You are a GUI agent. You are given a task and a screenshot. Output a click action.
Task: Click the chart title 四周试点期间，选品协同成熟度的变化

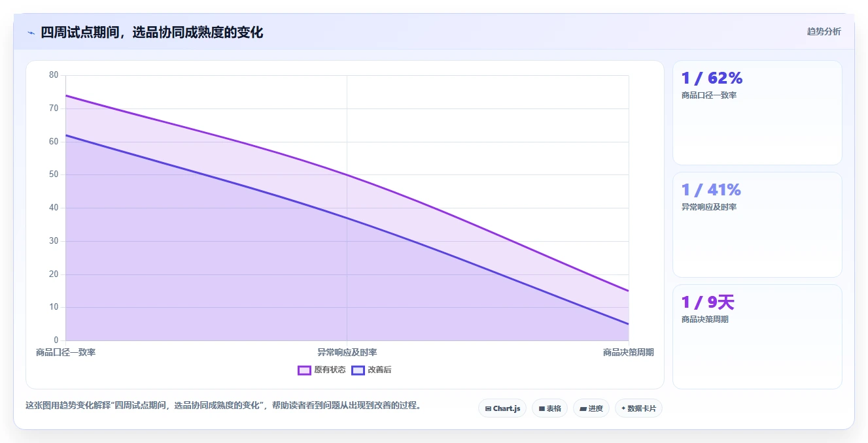[x=152, y=32]
